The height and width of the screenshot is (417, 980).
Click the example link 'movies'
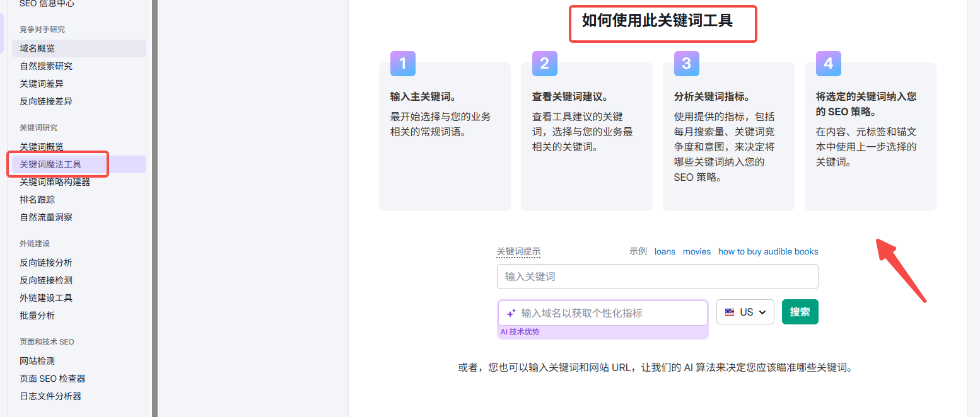[697, 251]
